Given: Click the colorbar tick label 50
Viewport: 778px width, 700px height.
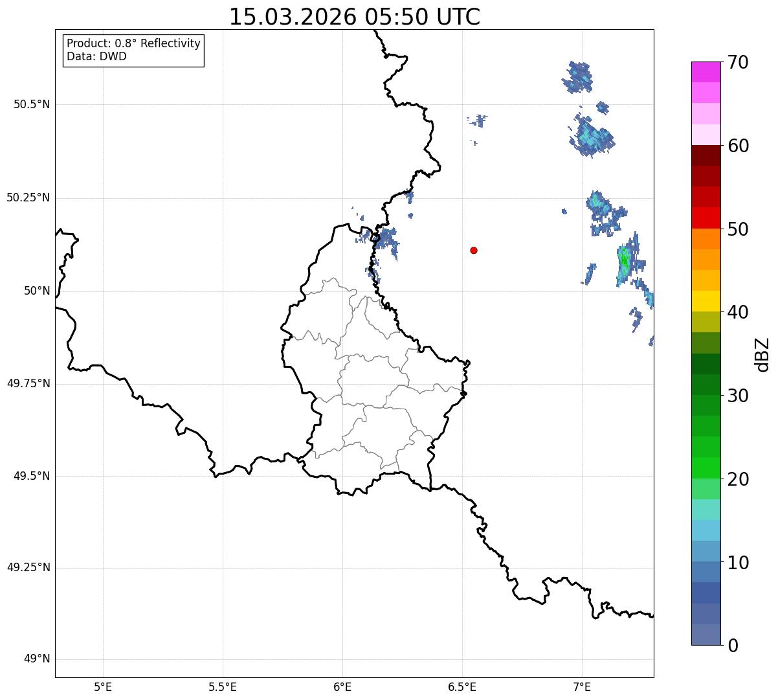Looking at the screenshot, I should click(x=738, y=229).
